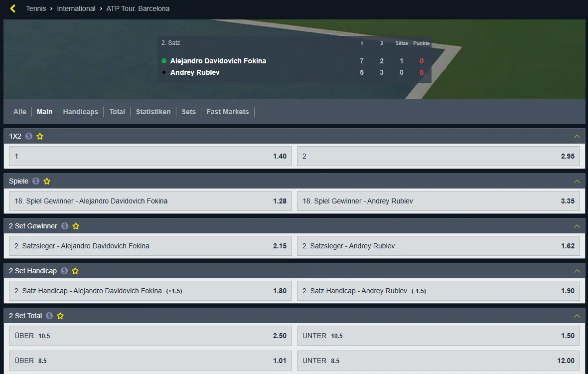Image resolution: width=588 pixels, height=374 pixels.
Task: Pick Fokina to win 18th game
Action: click(x=150, y=201)
